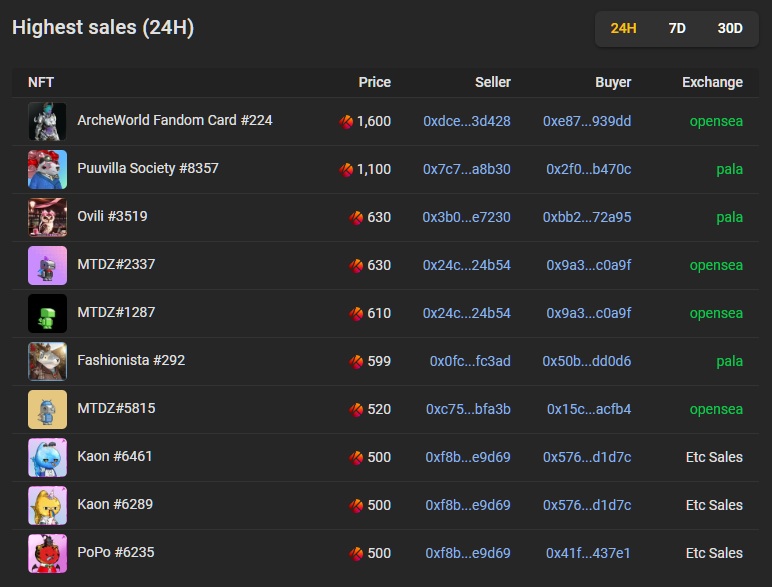772x587 pixels.
Task: Click the Klay coin icon in Kaon #6461 row
Action: pyautogui.click(x=356, y=458)
